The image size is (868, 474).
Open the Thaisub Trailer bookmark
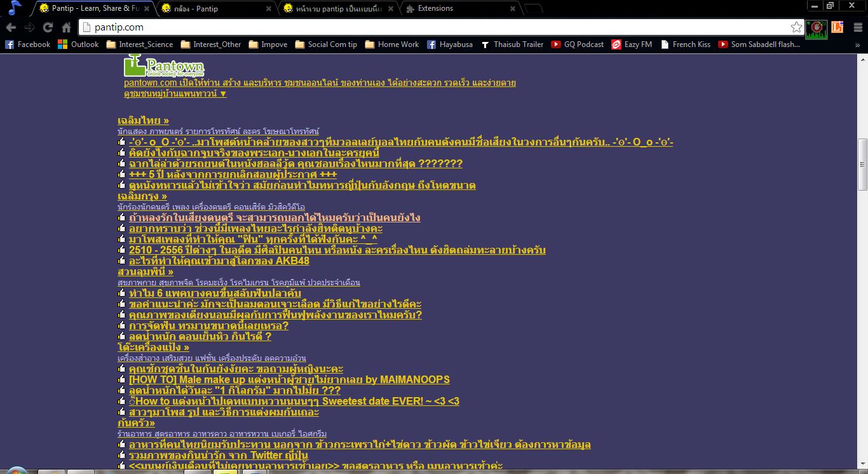(x=512, y=44)
